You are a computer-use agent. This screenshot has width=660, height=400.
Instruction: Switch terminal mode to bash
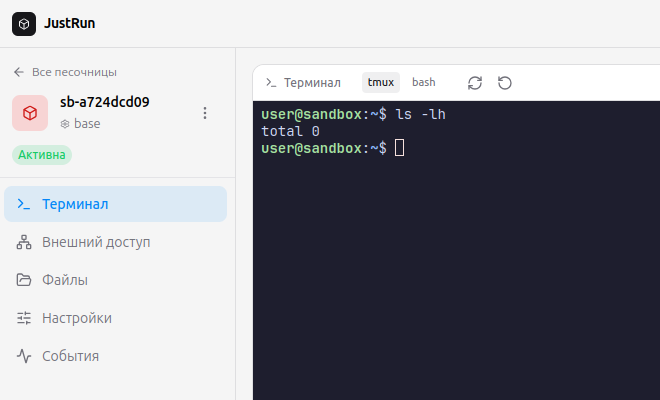pyautogui.click(x=423, y=82)
